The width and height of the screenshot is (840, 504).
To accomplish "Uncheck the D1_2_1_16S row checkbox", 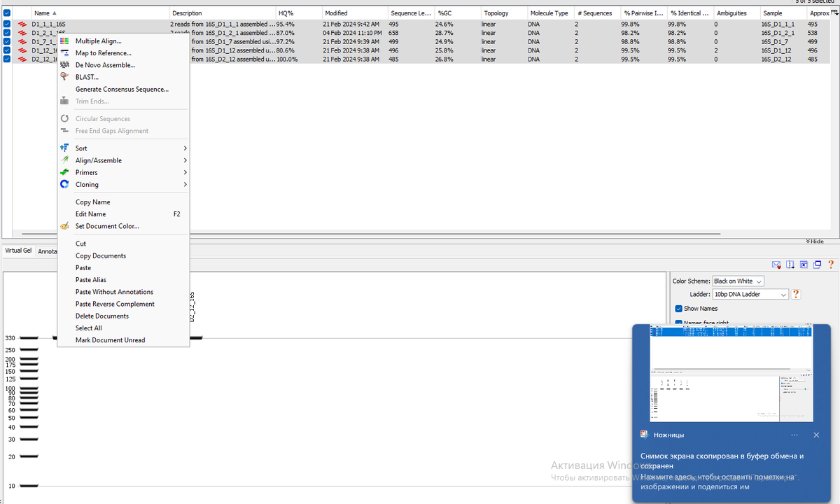I will point(6,33).
